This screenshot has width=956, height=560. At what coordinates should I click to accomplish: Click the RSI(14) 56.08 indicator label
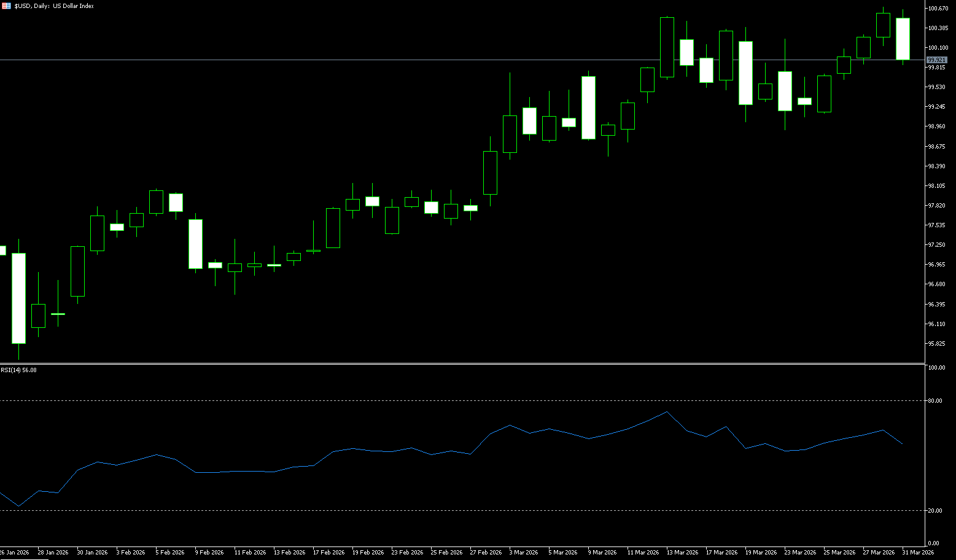tap(18, 370)
